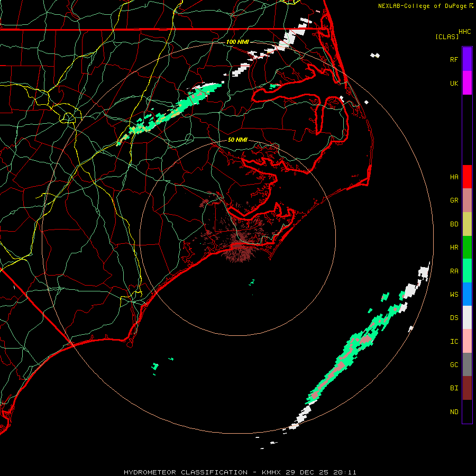Click the 100 NMI range ring label
This screenshot has width=476, height=476.
[x=237, y=42]
